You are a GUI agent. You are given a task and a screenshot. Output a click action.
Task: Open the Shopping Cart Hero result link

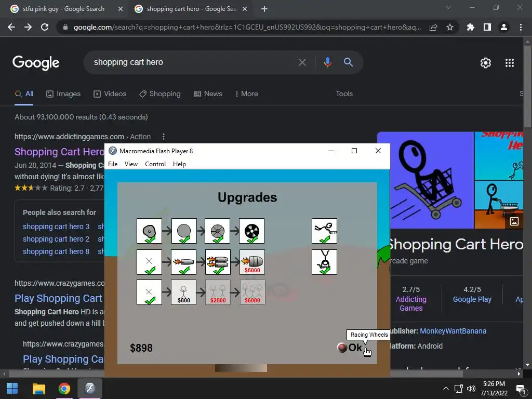tap(59, 152)
